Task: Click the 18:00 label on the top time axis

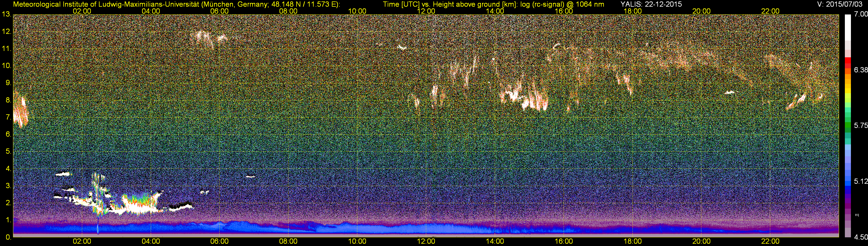Action: click(x=633, y=11)
